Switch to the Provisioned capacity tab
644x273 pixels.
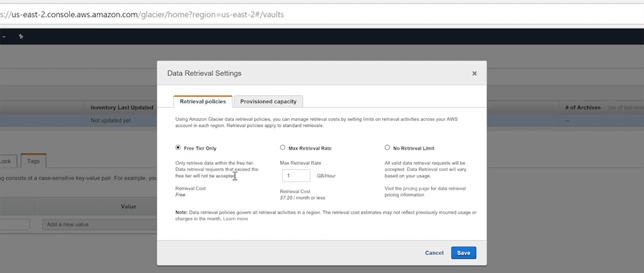point(268,101)
